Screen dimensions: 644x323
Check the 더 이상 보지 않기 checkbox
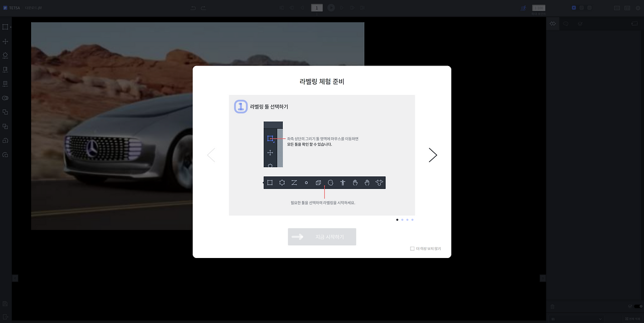(412, 248)
